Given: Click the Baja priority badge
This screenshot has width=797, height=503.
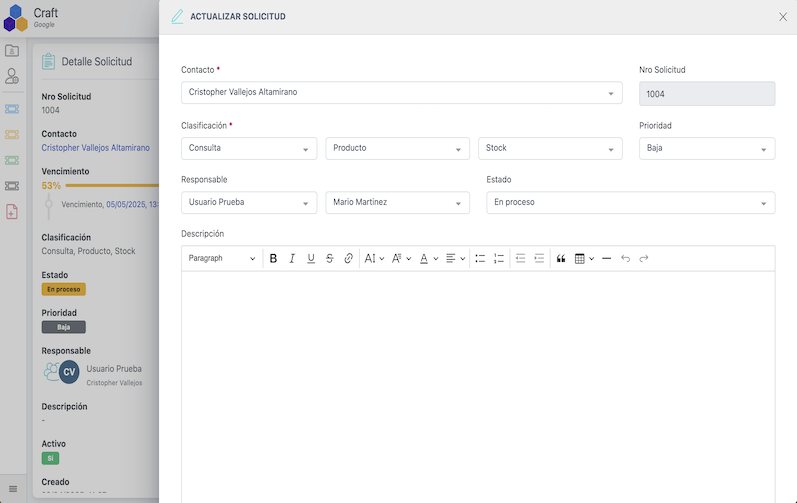Looking at the screenshot, I should 64,327.
